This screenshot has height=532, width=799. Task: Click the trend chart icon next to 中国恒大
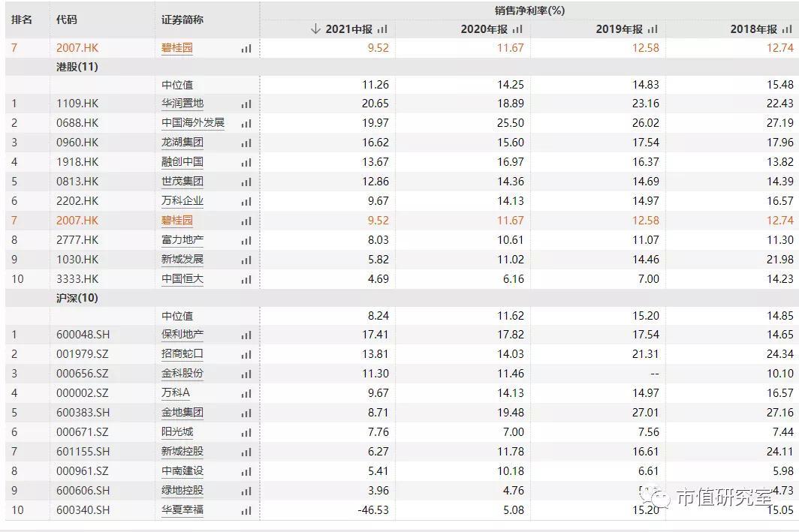click(x=245, y=281)
